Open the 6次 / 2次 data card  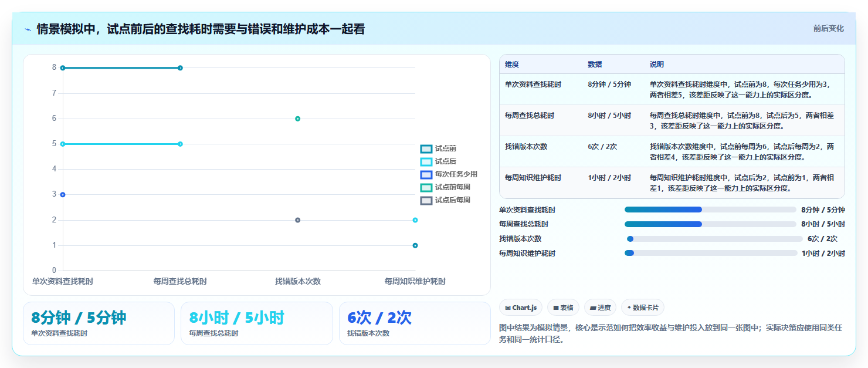pyautogui.click(x=415, y=323)
